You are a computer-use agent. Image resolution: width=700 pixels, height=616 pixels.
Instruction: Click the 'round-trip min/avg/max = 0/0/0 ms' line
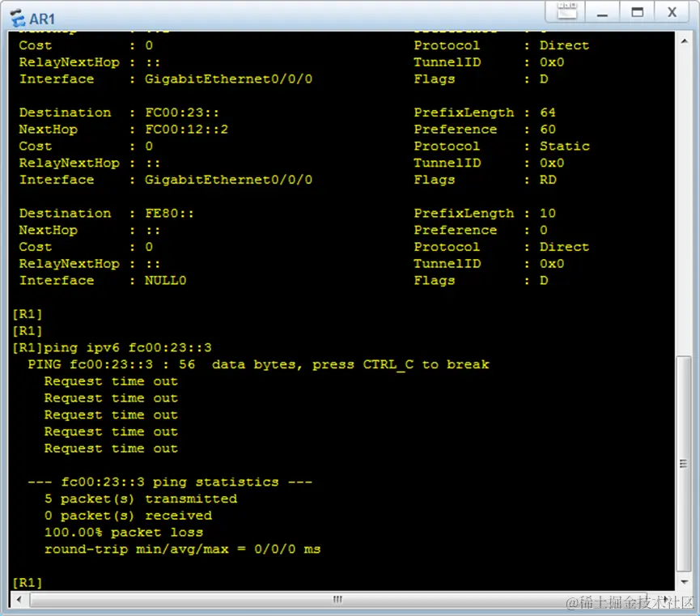click(x=182, y=549)
